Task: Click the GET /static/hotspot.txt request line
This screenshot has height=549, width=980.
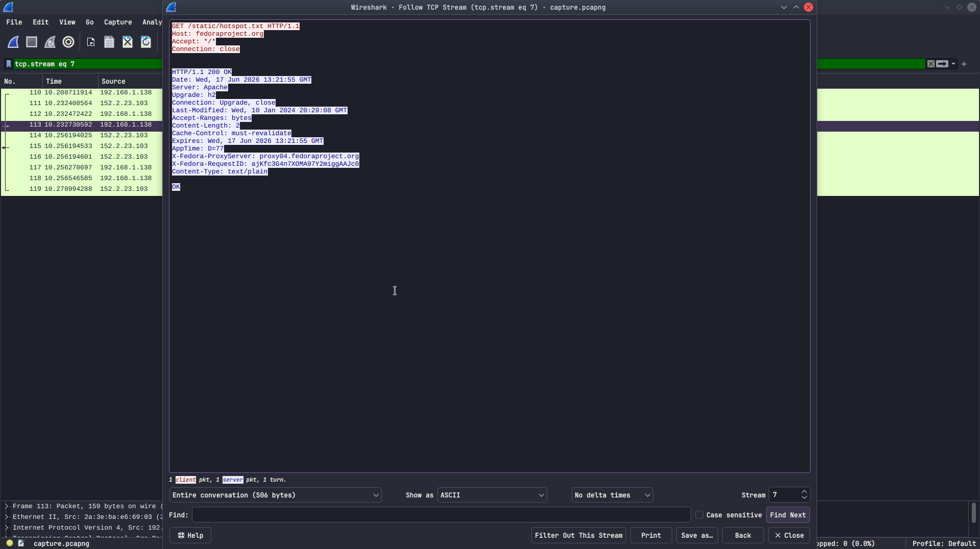Action: pos(235,27)
